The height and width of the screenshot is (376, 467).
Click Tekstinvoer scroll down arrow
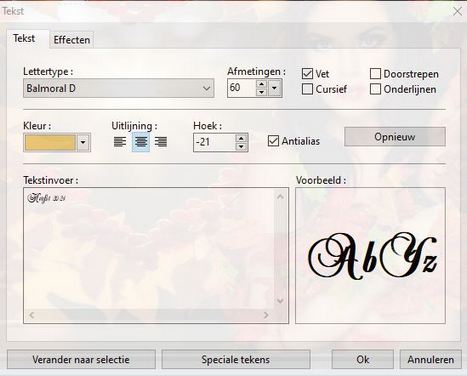tap(281, 301)
